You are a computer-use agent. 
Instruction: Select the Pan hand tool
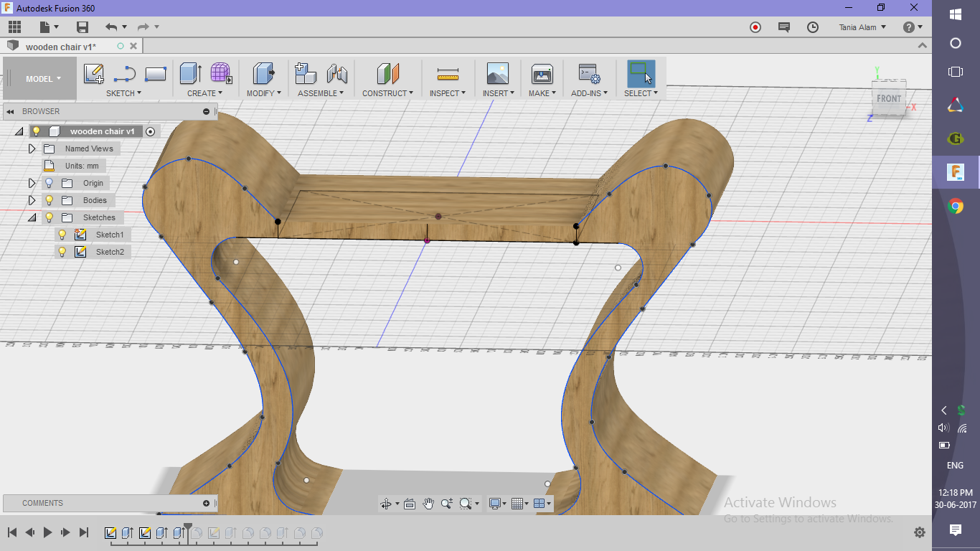428,504
